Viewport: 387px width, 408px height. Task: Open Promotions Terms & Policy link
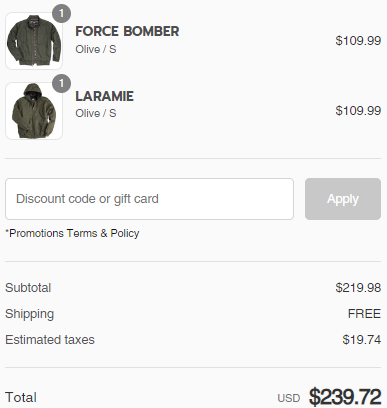[x=72, y=233]
